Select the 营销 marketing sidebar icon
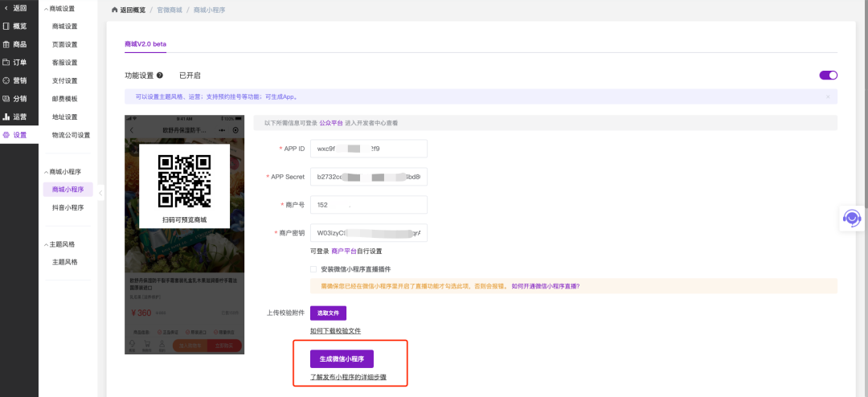Image resolution: width=868 pixels, height=397 pixels. tap(6, 80)
